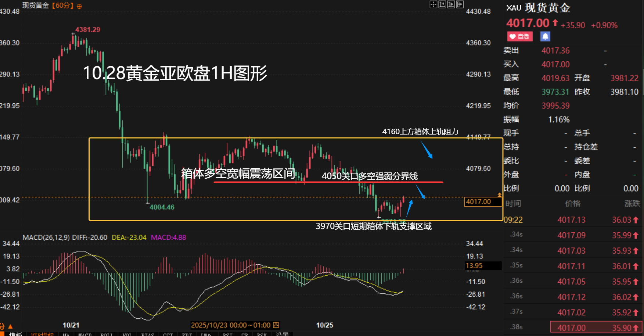Toggle the red 自选 favorite button
The width and height of the screenshot is (644, 336).
[520, 36]
